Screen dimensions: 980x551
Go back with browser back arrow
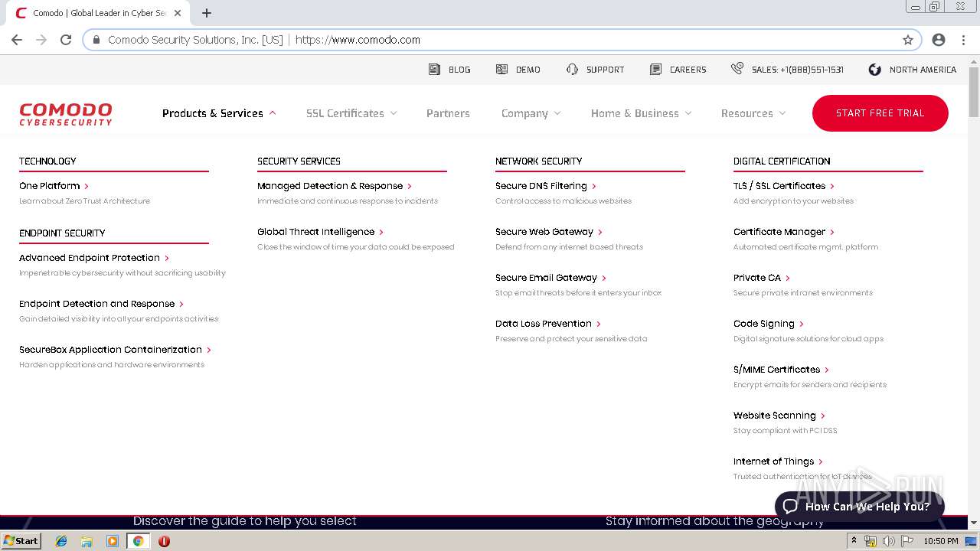tap(17, 40)
